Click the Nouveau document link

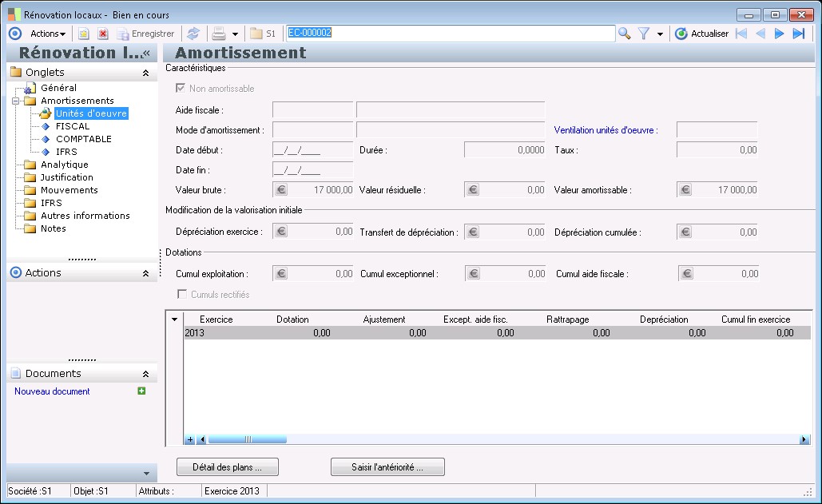coord(52,391)
